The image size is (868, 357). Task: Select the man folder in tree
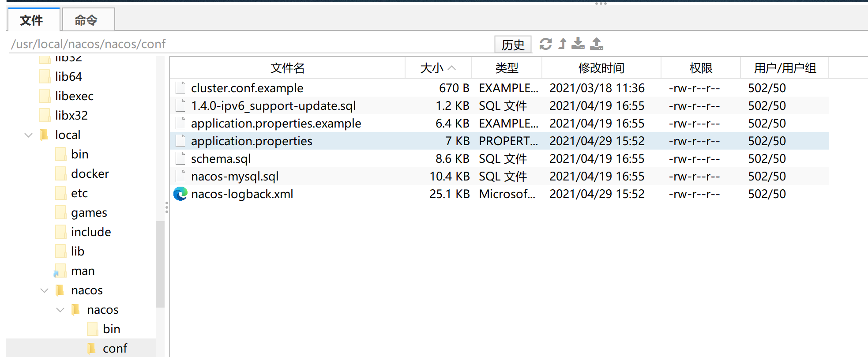(x=83, y=271)
